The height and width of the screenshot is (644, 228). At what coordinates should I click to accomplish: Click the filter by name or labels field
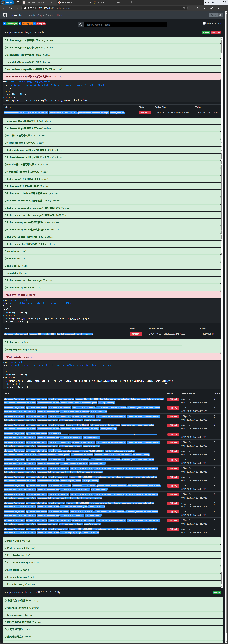pos(125,24)
